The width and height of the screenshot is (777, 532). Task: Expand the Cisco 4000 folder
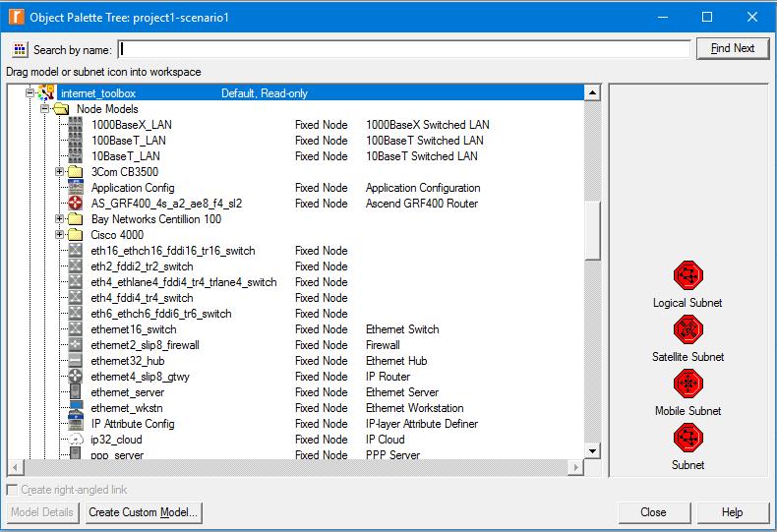[x=59, y=235]
